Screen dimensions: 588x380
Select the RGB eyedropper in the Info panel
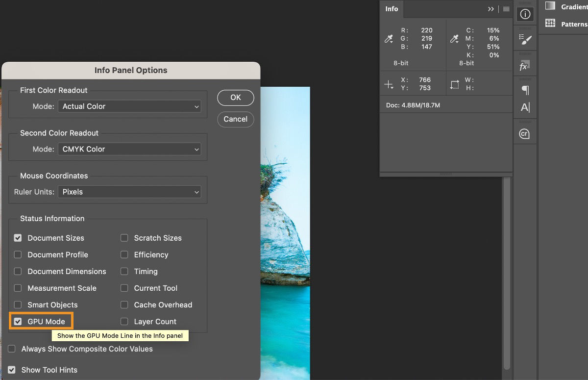tap(389, 38)
